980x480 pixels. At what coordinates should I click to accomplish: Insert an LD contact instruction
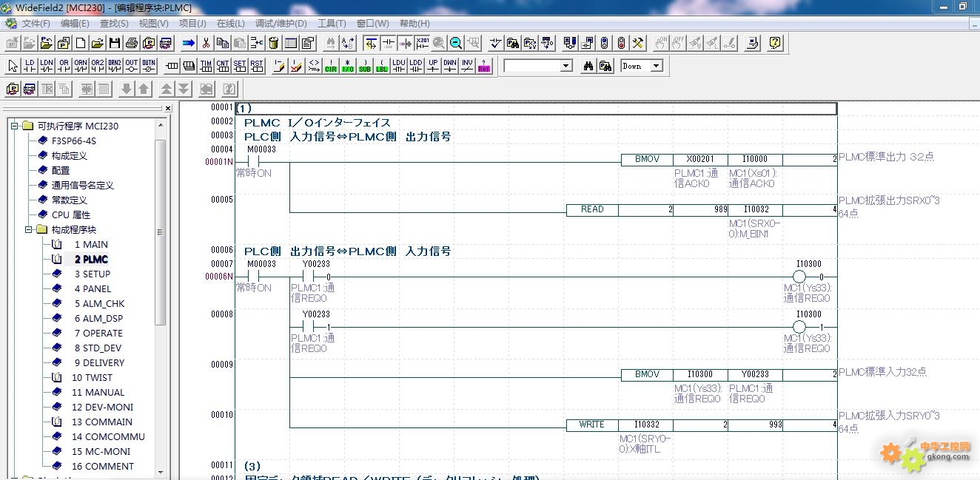pyautogui.click(x=30, y=66)
